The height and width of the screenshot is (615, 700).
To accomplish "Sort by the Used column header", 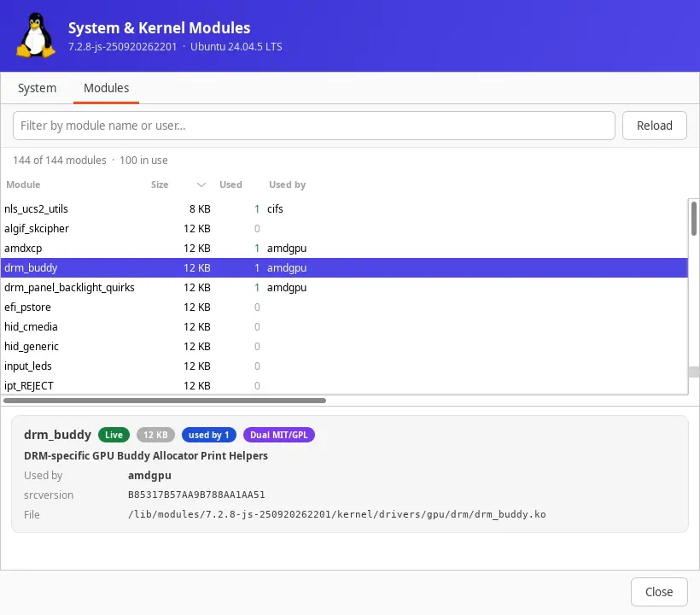I will tap(230, 184).
